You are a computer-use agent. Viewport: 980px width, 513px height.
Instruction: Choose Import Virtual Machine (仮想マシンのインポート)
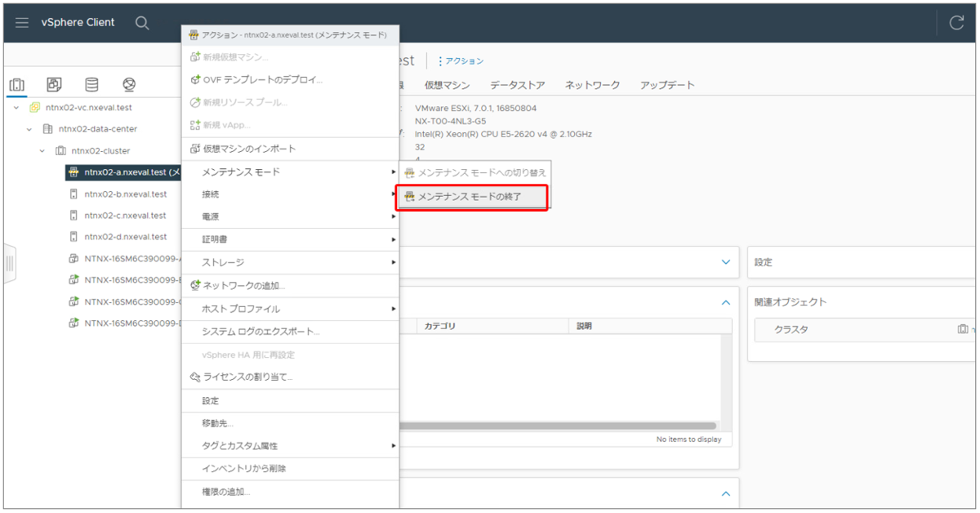coord(290,149)
